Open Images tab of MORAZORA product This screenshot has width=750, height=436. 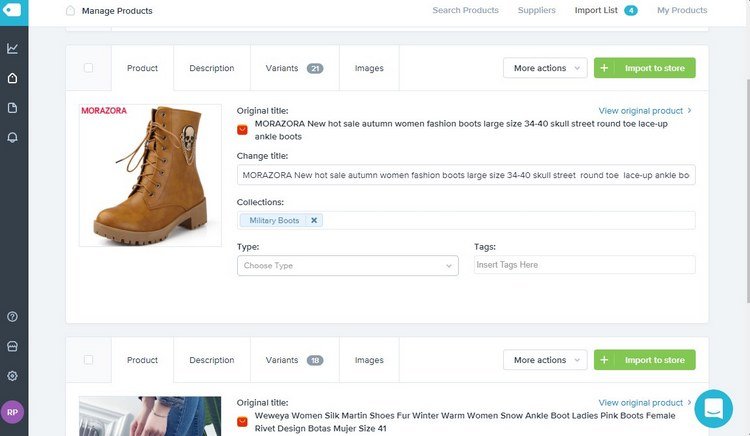[369, 68]
